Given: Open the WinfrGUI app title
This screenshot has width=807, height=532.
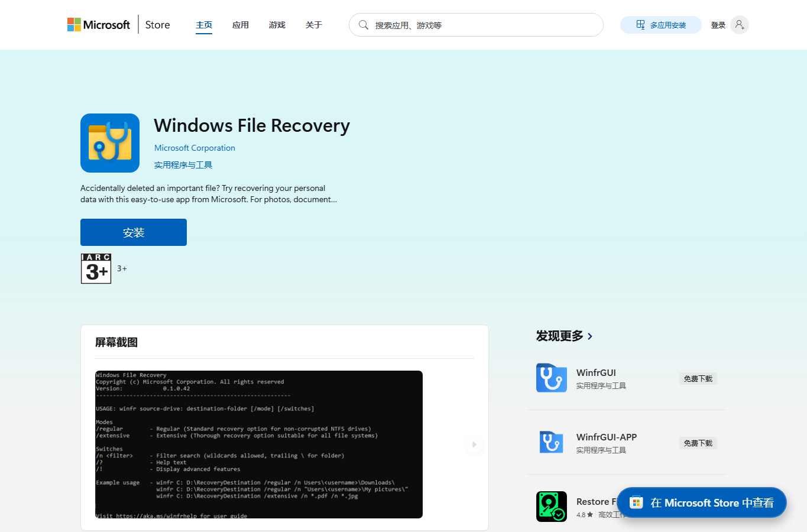Looking at the screenshot, I should tap(596, 372).
